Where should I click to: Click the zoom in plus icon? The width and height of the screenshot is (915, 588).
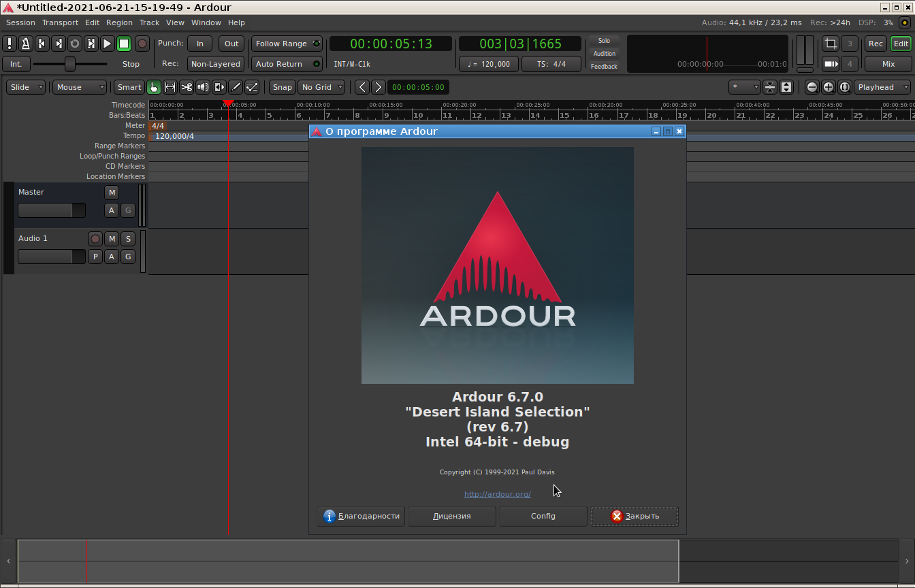pyautogui.click(x=829, y=87)
